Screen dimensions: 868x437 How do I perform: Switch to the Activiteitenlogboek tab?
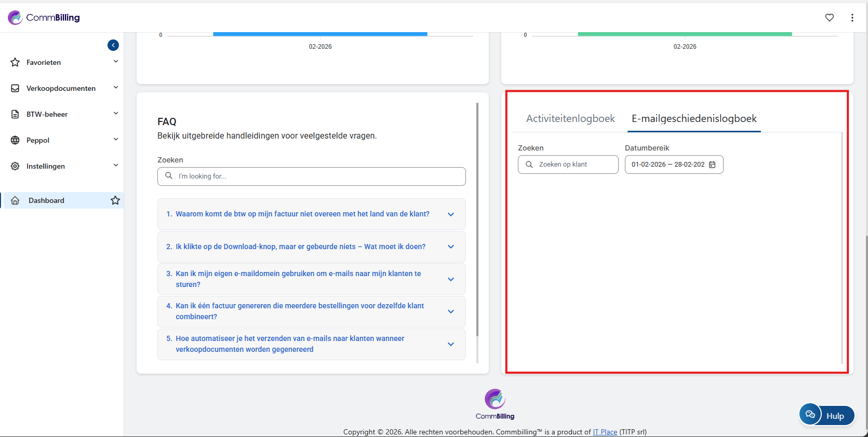pos(570,119)
